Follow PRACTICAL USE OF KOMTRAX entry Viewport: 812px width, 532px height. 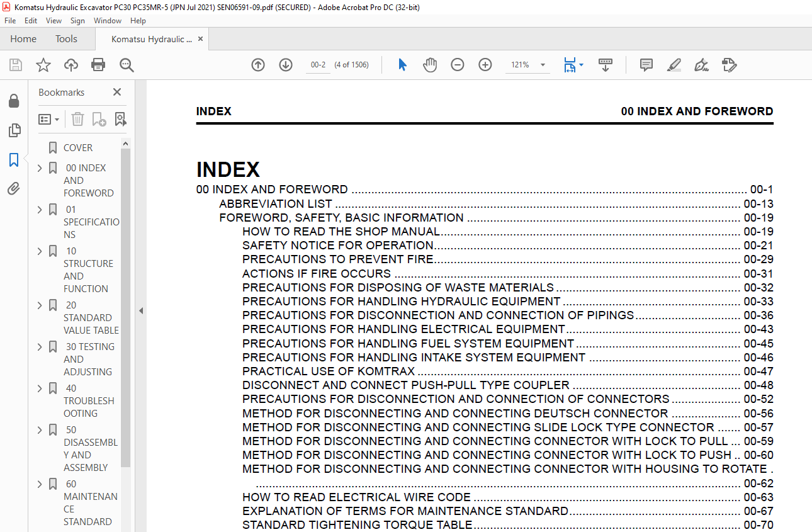[329, 371]
